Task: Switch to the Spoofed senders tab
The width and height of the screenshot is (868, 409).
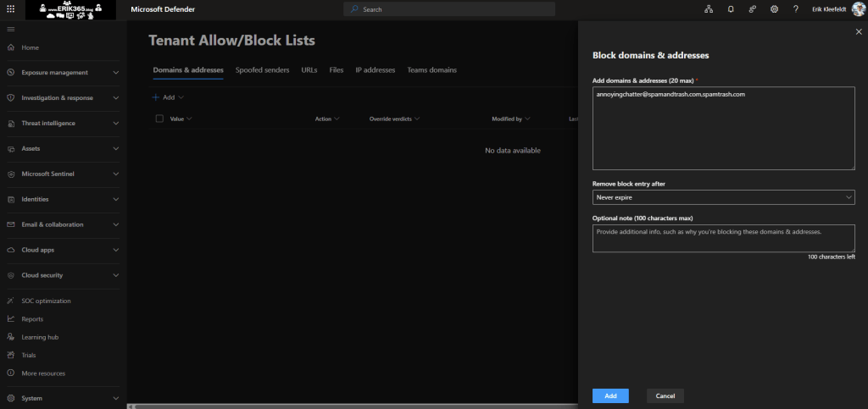Action: coord(262,70)
